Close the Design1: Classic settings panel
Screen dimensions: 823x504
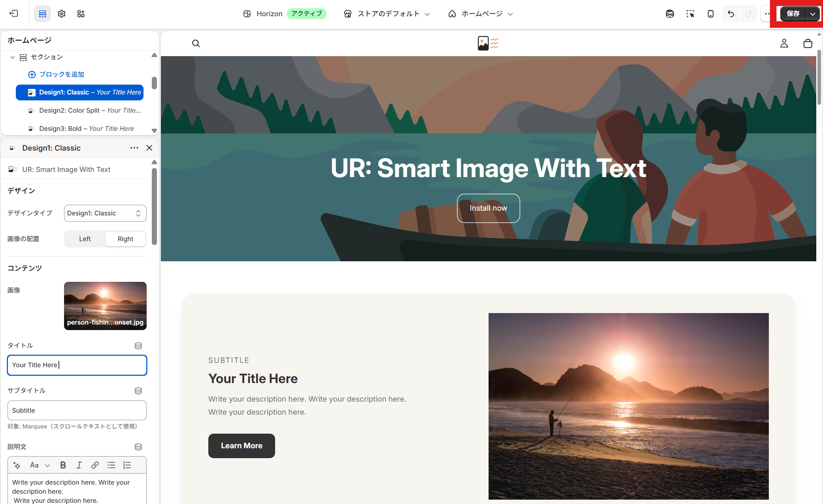149,148
